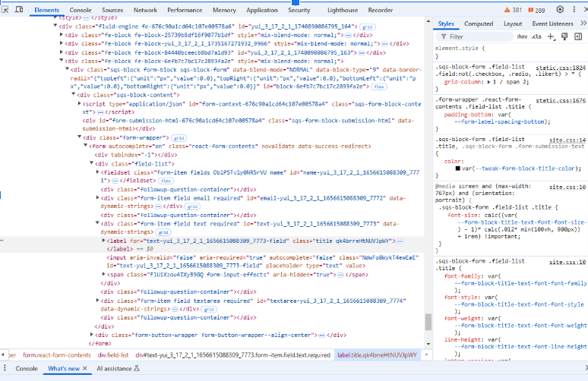Switch to the Console tab
The height and width of the screenshot is (381, 588).
(81, 10)
